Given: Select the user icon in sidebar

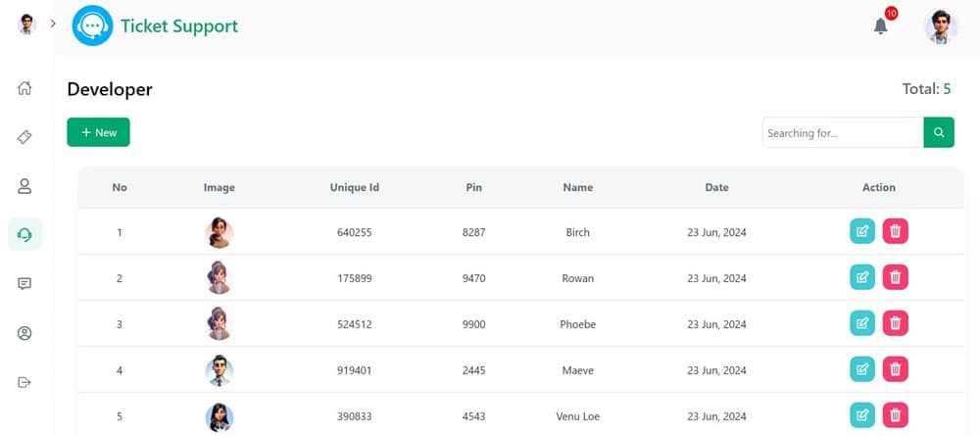Looking at the screenshot, I should pos(24,185).
